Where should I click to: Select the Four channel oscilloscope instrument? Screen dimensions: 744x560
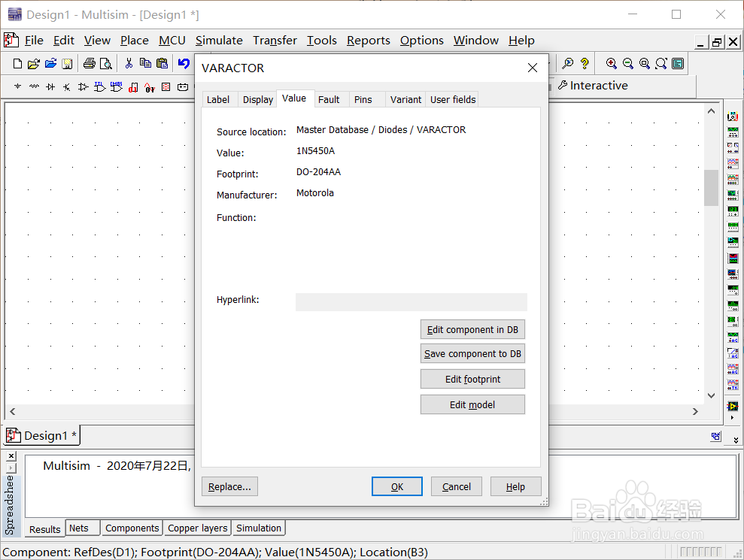(733, 179)
